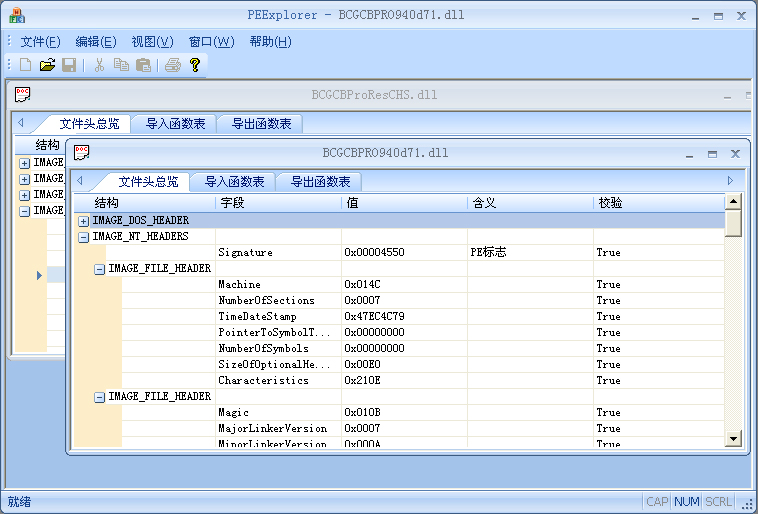Screen dimensions: 758x514
Task: Switch to 导入函数表 tab in BCGCBProResCHS.dll window
Action: click(x=175, y=124)
